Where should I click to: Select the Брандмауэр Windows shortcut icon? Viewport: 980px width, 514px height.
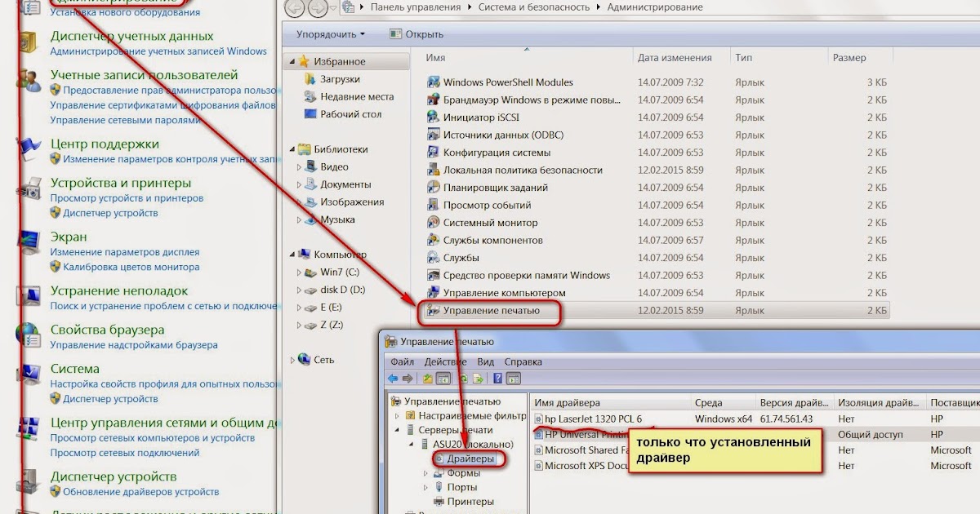pyautogui.click(x=434, y=100)
